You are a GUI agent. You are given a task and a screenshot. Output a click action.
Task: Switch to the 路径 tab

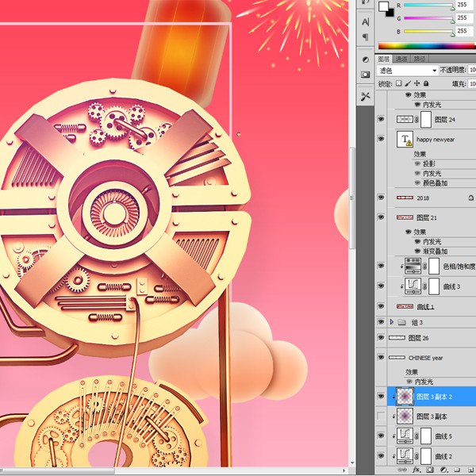(x=419, y=59)
